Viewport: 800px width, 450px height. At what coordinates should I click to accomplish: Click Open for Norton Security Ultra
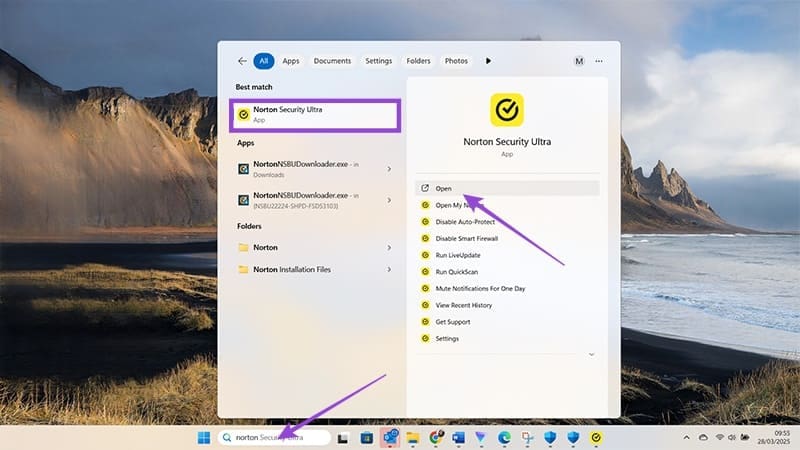point(444,188)
